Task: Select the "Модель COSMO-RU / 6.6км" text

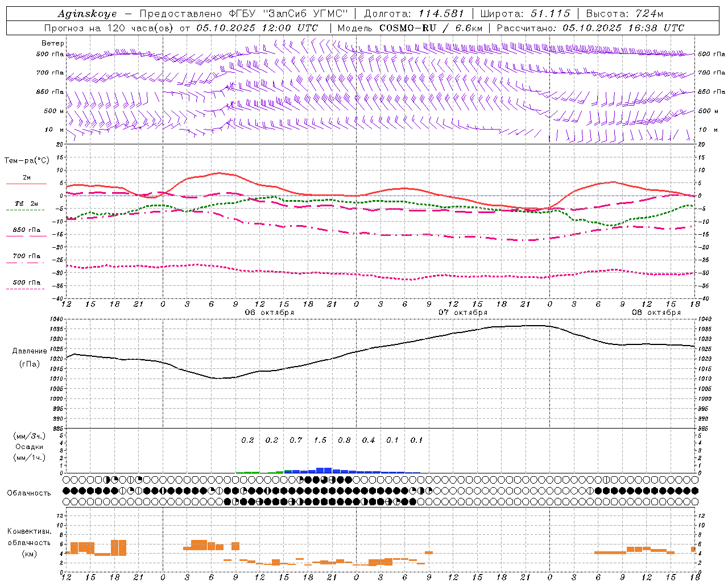Action: [x=410, y=28]
